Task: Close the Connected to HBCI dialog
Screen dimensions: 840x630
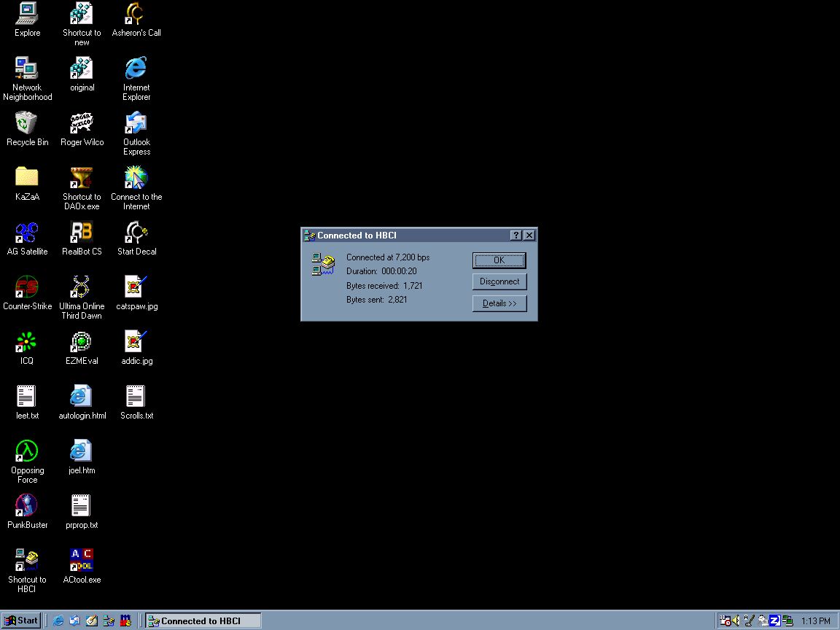Action: pyautogui.click(x=529, y=236)
